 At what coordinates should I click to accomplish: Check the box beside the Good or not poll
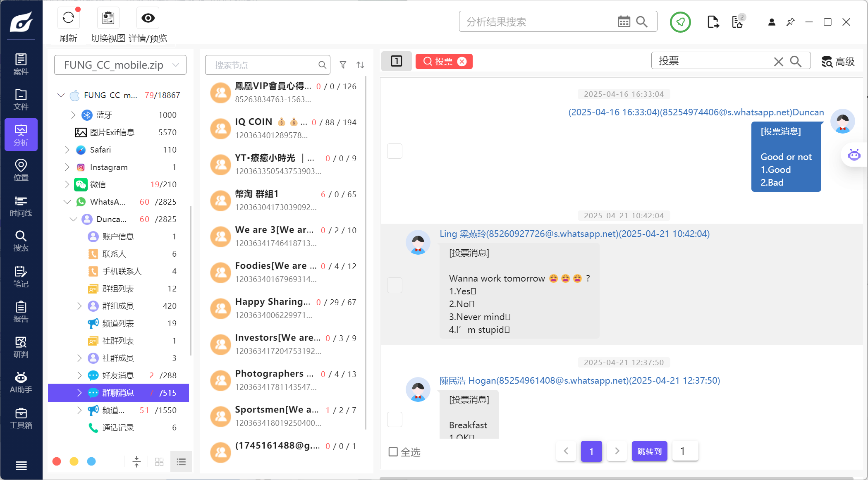[395, 151]
